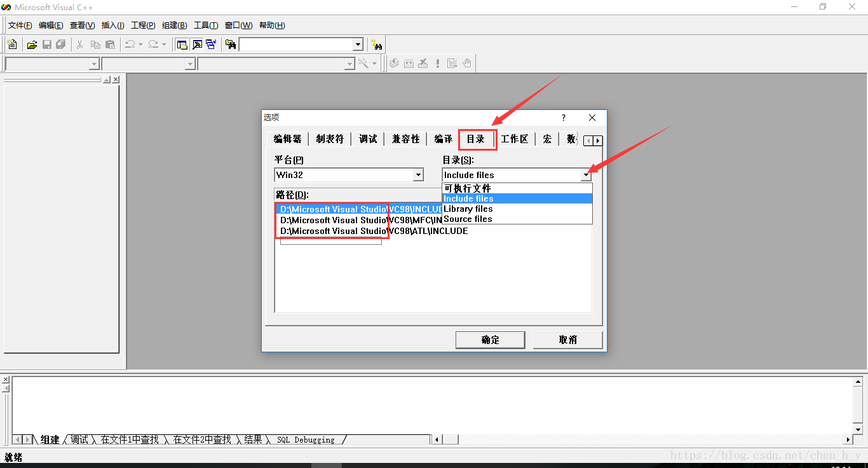Open the WizardBar class combo box
The image size is (868, 468).
tap(52, 64)
